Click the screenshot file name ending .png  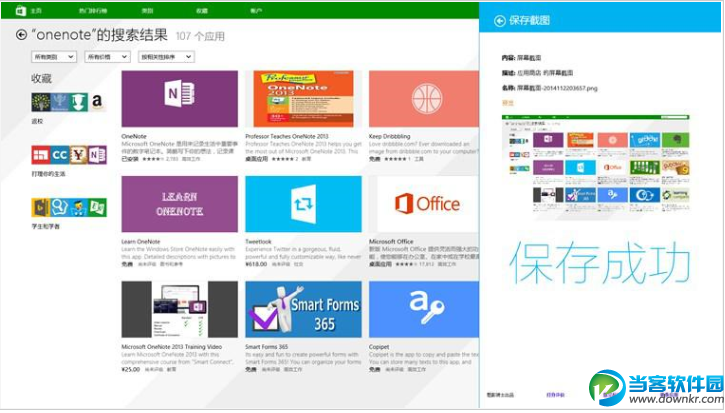tap(557, 88)
